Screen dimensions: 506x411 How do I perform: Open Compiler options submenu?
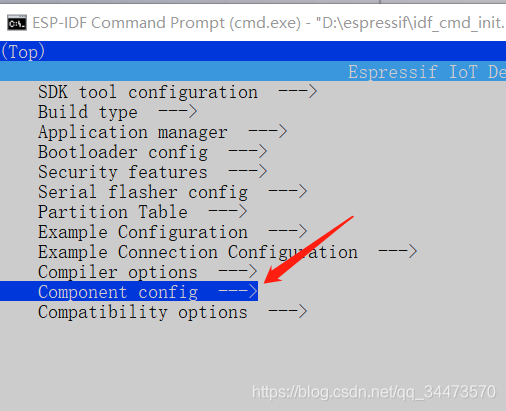point(147,272)
